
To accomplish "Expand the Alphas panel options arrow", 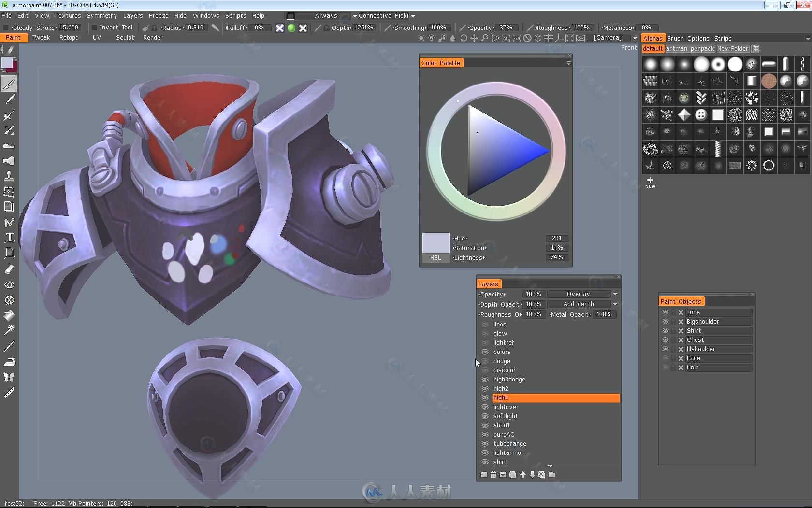I will (808, 39).
